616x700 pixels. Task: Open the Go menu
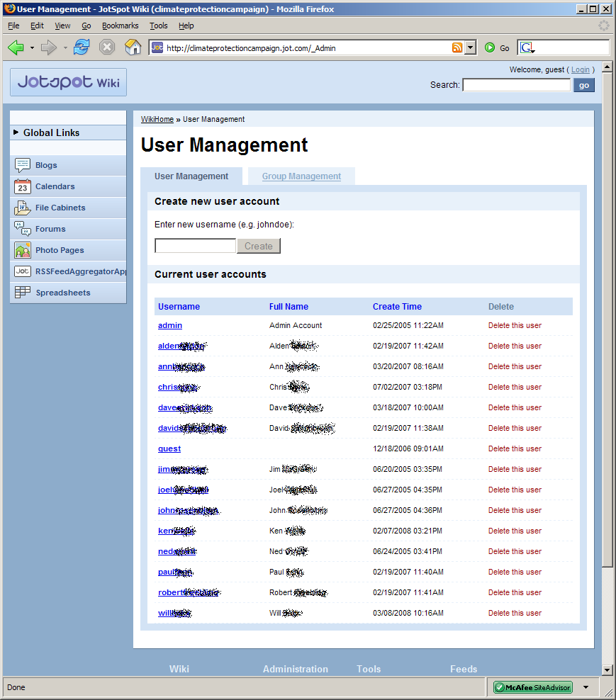[x=86, y=26]
